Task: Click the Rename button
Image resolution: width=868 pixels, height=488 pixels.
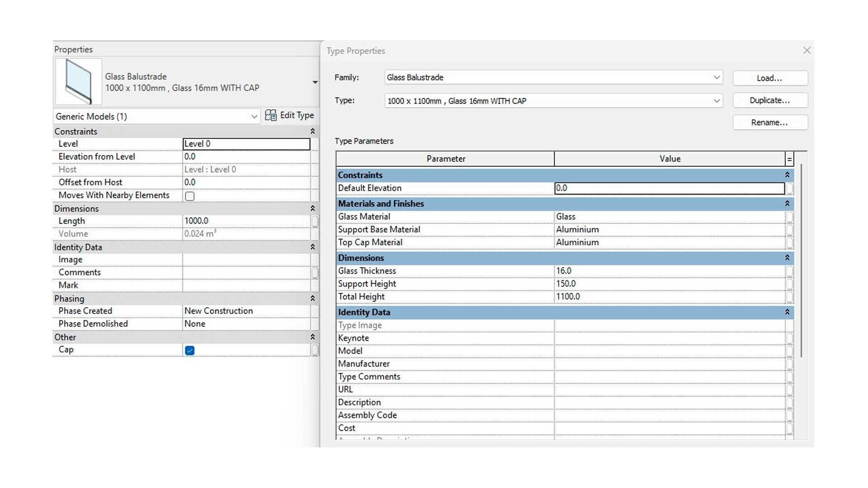Action: (x=769, y=122)
